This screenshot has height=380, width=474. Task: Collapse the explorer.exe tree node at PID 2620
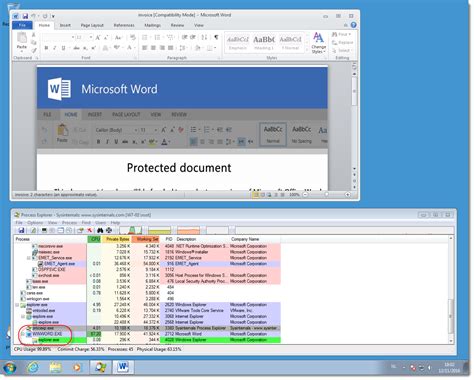(x=17, y=305)
